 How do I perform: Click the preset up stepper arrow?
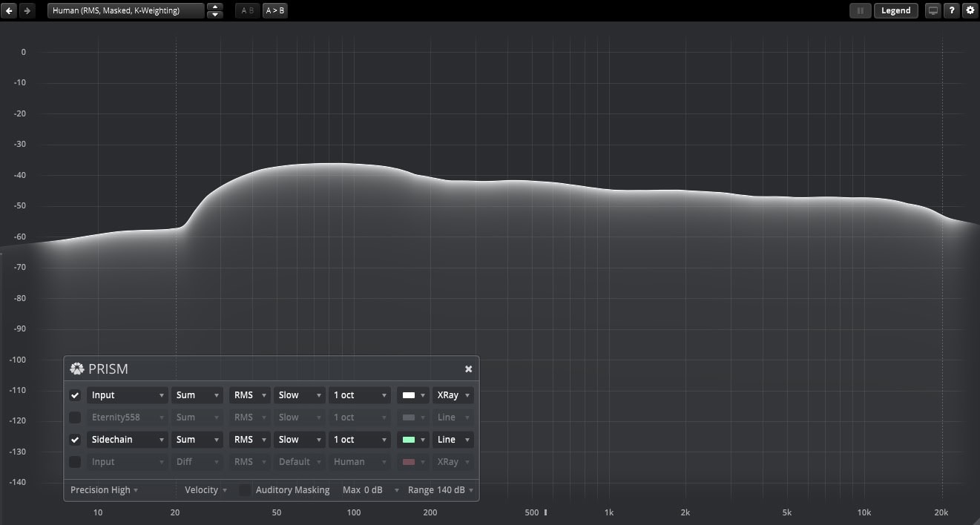click(214, 7)
